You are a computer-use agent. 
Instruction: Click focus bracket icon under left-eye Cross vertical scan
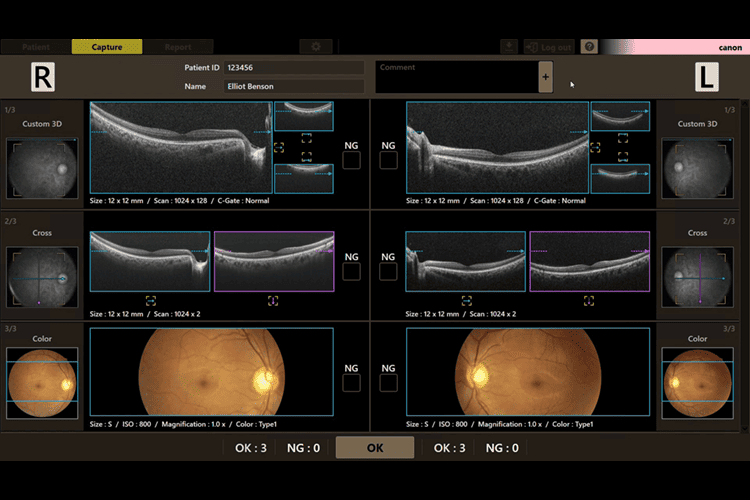coord(589,300)
